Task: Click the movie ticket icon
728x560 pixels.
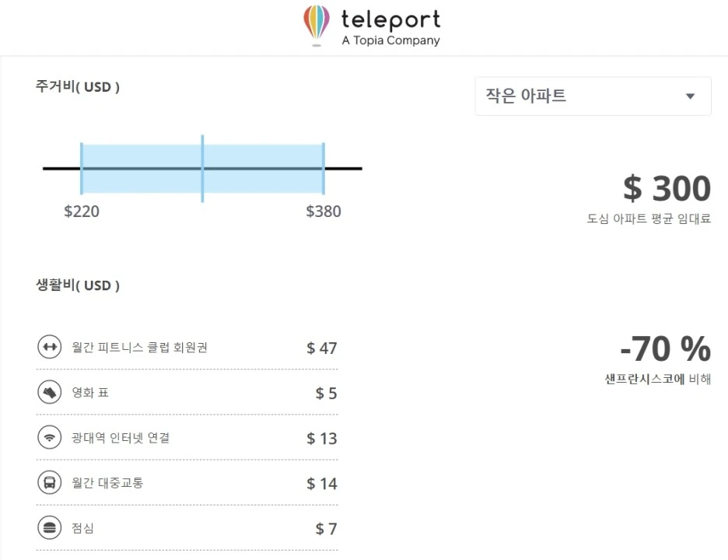Action: coord(49,392)
